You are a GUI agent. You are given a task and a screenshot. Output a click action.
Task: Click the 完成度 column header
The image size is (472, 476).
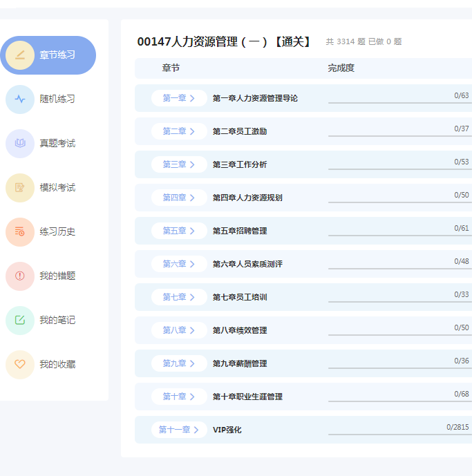[341, 68]
